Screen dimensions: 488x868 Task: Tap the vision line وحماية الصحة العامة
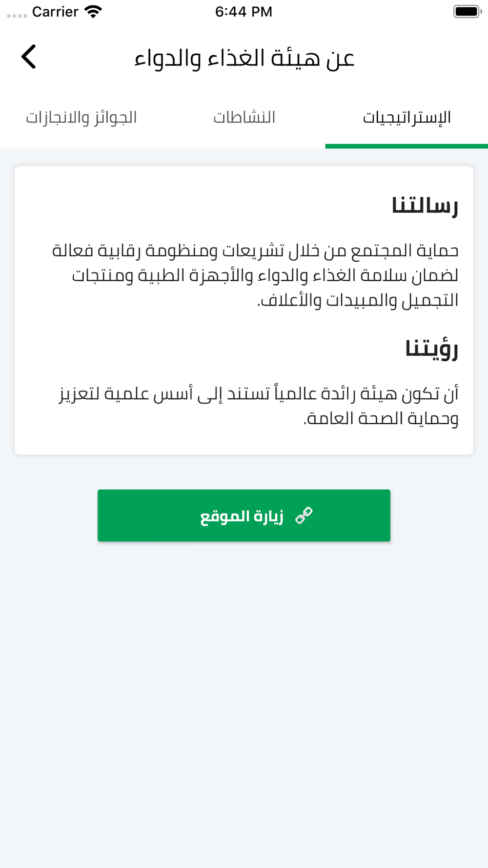click(381, 419)
